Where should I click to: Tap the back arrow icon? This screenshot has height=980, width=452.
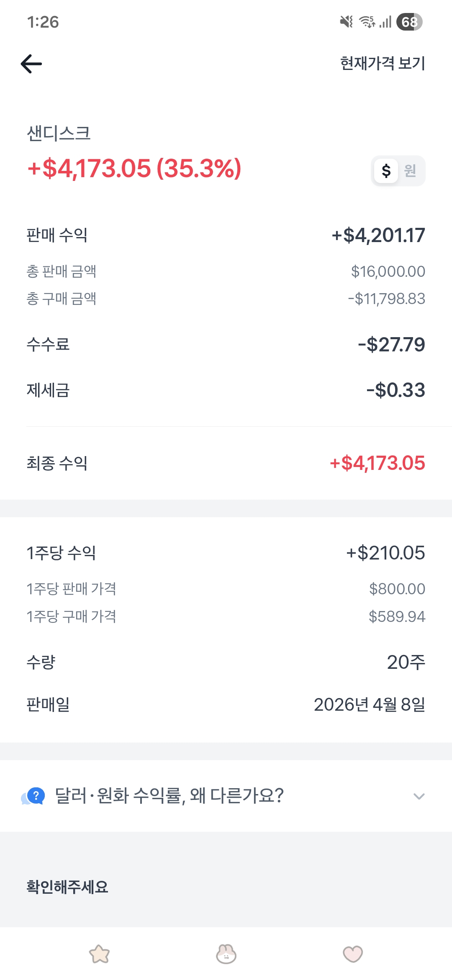tap(31, 64)
